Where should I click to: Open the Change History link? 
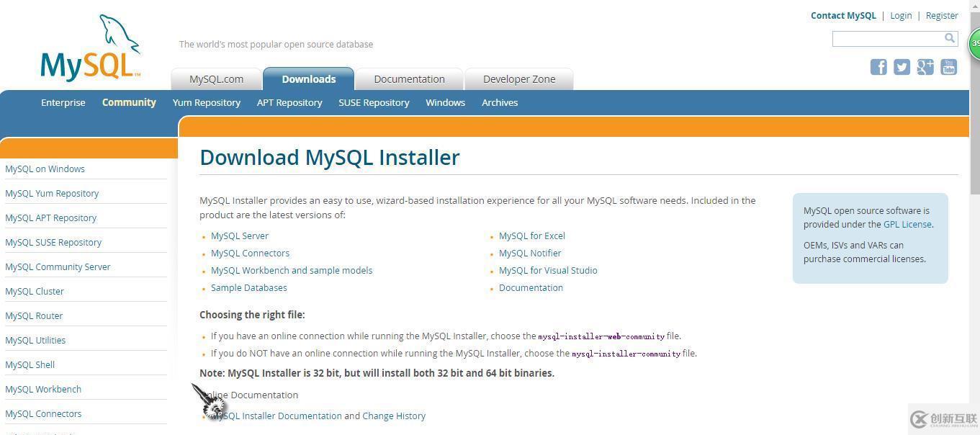(x=394, y=416)
